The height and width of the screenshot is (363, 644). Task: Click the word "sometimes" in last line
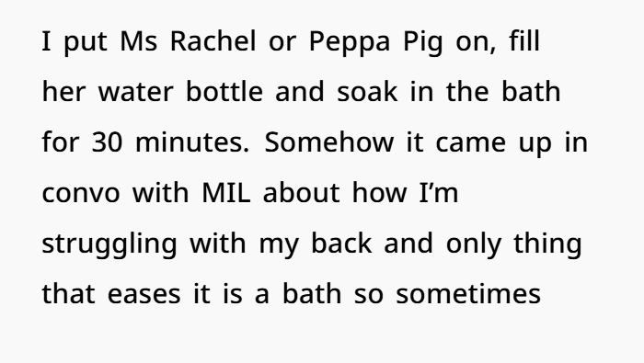pyautogui.click(x=468, y=294)
